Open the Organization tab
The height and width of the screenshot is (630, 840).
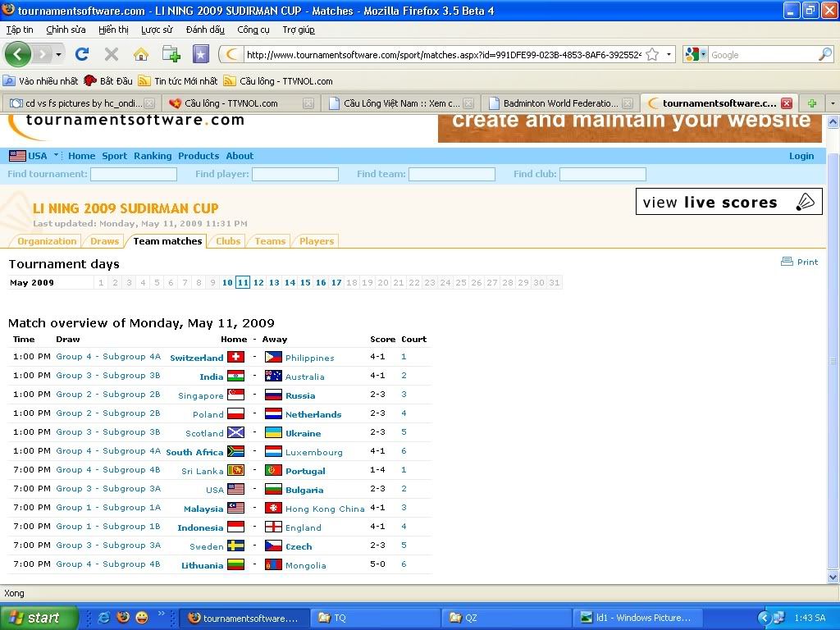(47, 241)
